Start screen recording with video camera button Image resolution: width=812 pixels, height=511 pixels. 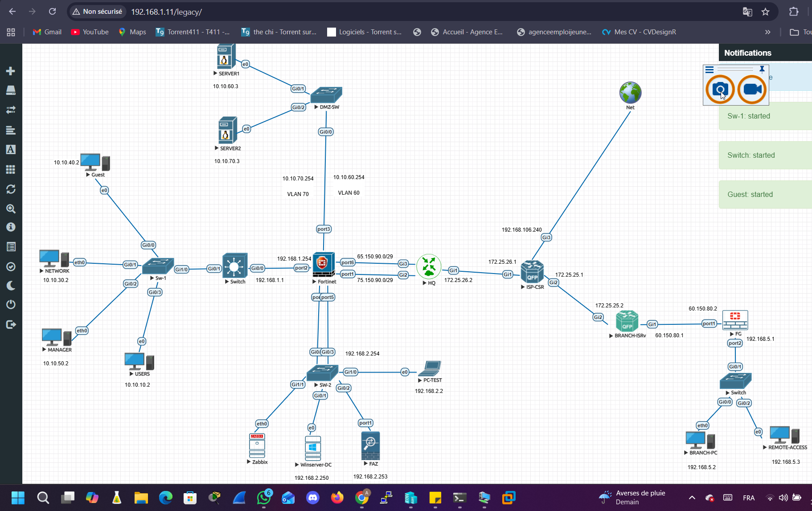pyautogui.click(x=752, y=90)
